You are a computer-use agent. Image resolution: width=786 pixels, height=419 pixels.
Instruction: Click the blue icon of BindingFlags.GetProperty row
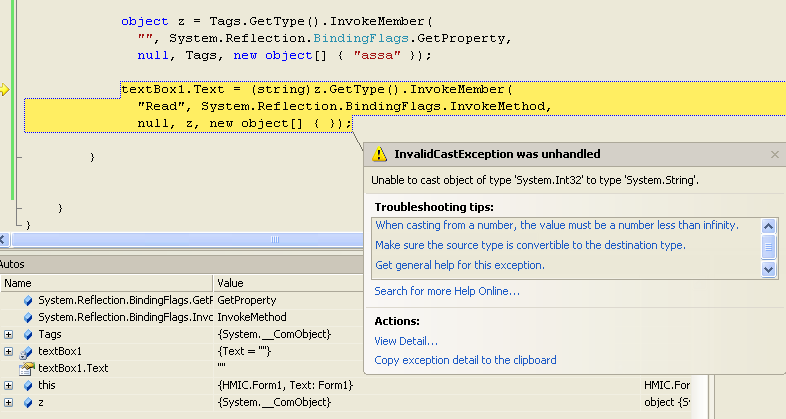pyautogui.click(x=28, y=300)
